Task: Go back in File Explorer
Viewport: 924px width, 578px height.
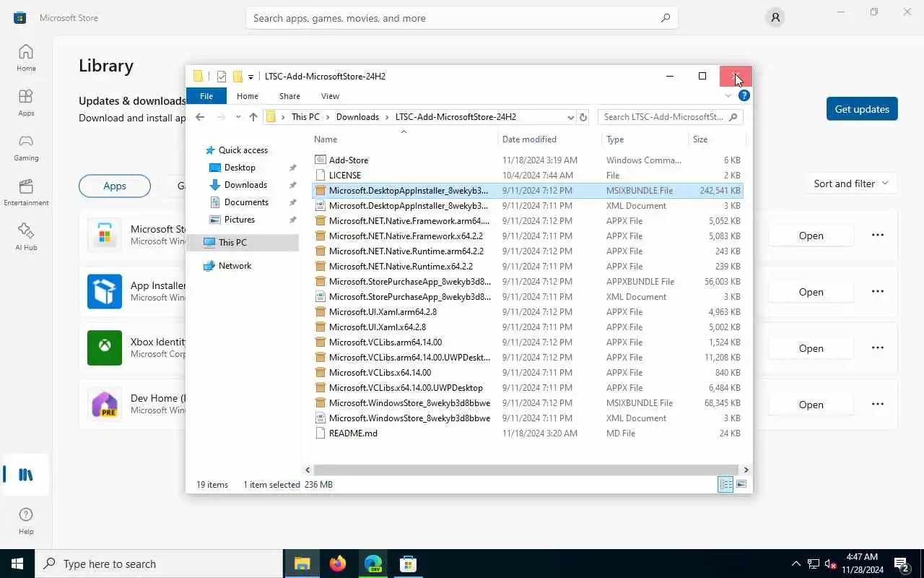Action: point(200,117)
